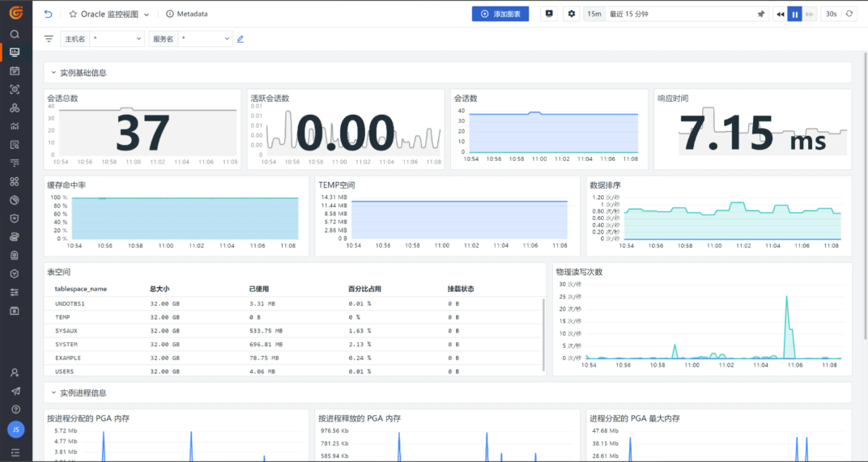
Task: Click the SYSAUX tablespace name
Action: pos(66,331)
